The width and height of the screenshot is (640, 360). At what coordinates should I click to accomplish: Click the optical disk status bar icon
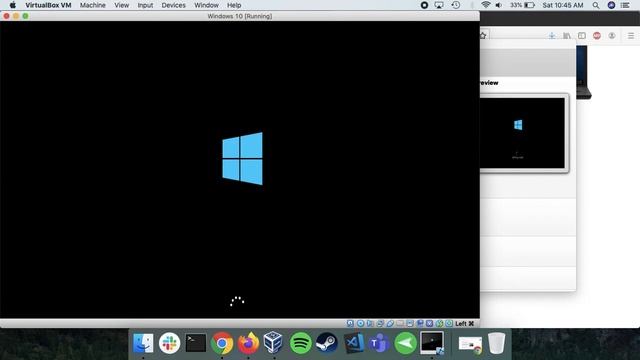[x=360, y=323]
